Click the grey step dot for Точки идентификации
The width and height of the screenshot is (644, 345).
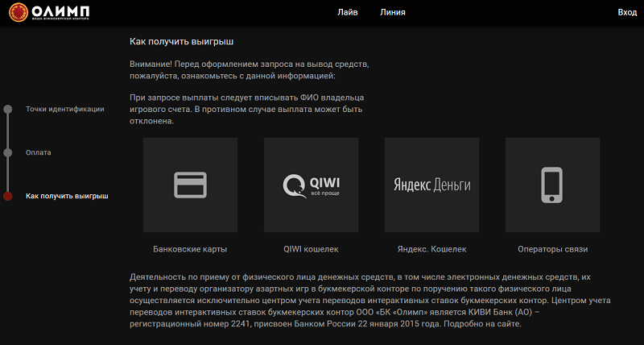coord(7,110)
